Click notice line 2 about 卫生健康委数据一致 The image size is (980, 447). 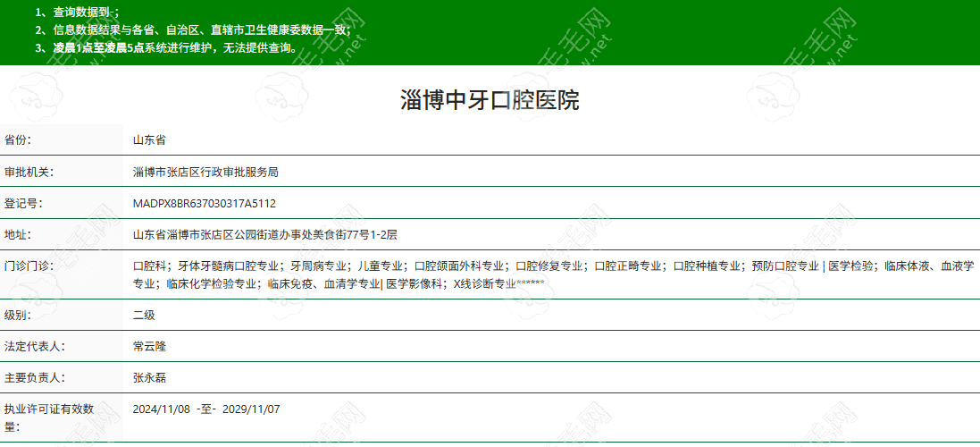[193, 30]
